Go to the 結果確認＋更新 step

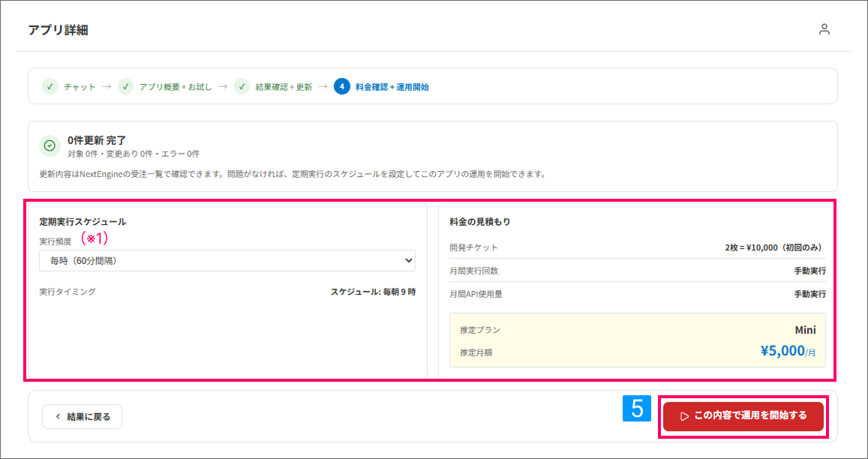pyautogui.click(x=284, y=87)
